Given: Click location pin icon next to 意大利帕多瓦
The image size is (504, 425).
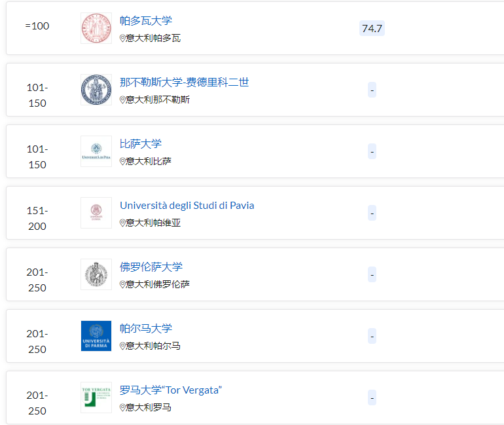Looking at the screenshot, I should click(122, 38).
